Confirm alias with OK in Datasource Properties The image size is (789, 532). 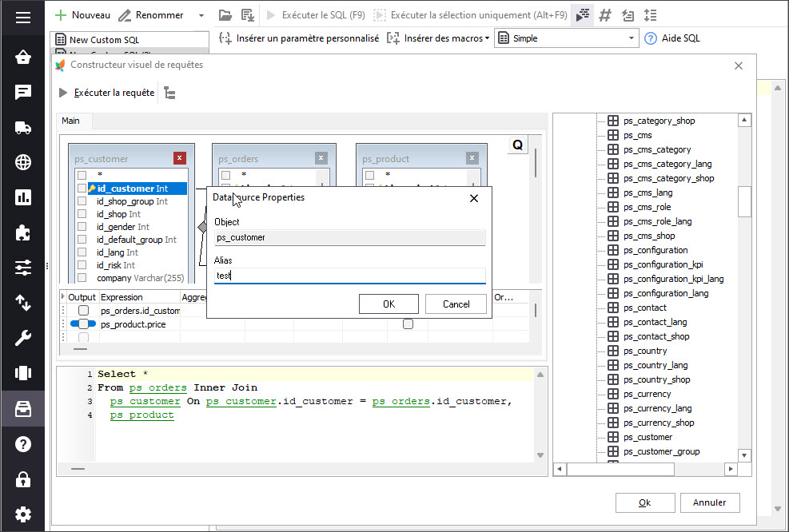point(389,304)
